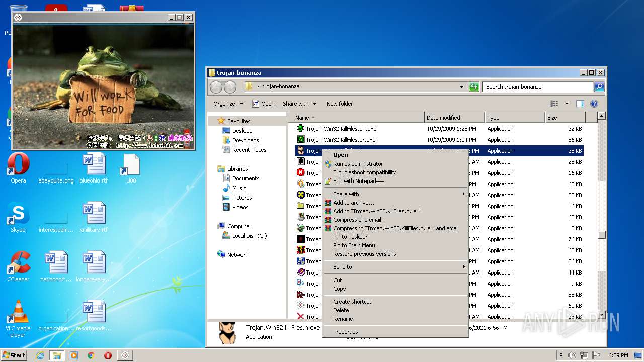Open Favorites in navigation pane
This screenshot has height=362, width=644.
tap(238, 121)
